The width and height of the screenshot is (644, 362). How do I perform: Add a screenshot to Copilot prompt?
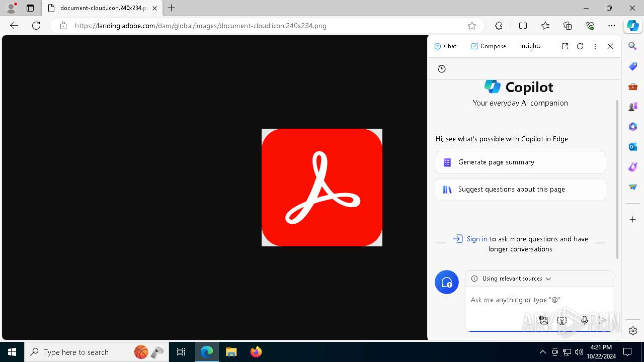click(x=562, y=320)
